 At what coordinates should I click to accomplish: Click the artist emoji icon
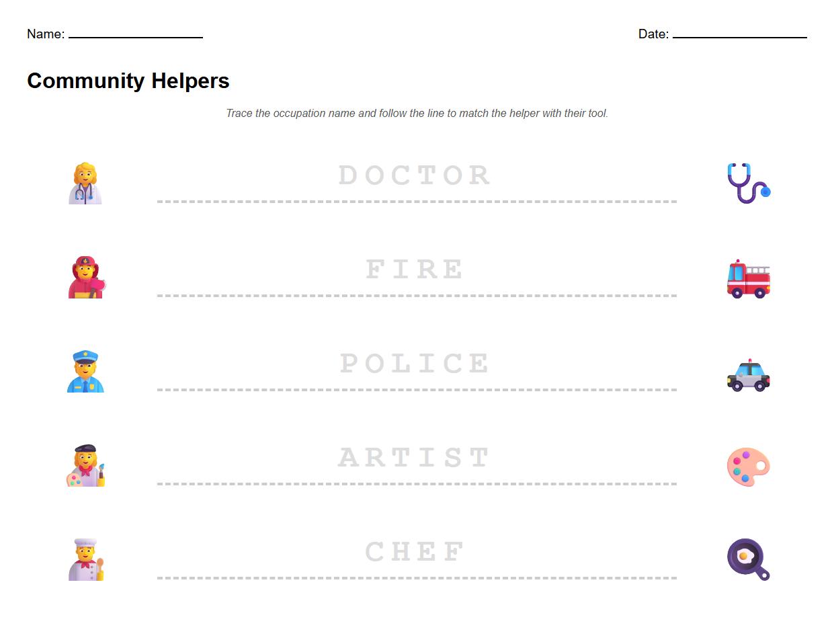tap(85, 465)
